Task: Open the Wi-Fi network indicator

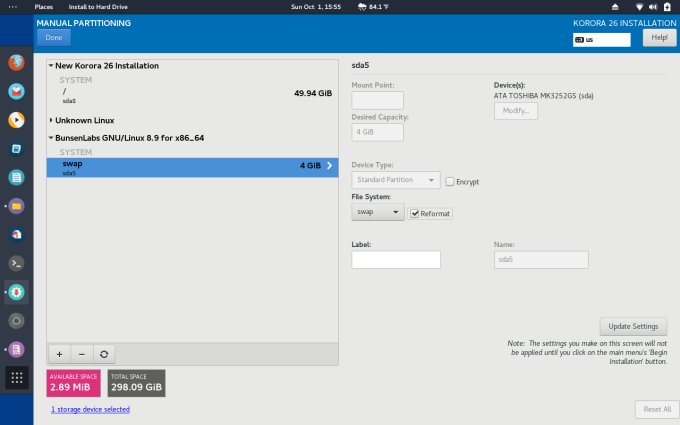Action: click(639, 7)
